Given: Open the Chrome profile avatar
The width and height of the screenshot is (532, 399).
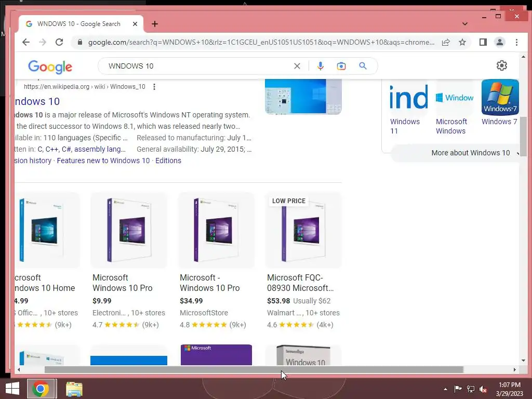Looking at the screenshot, I should point(499,42).
